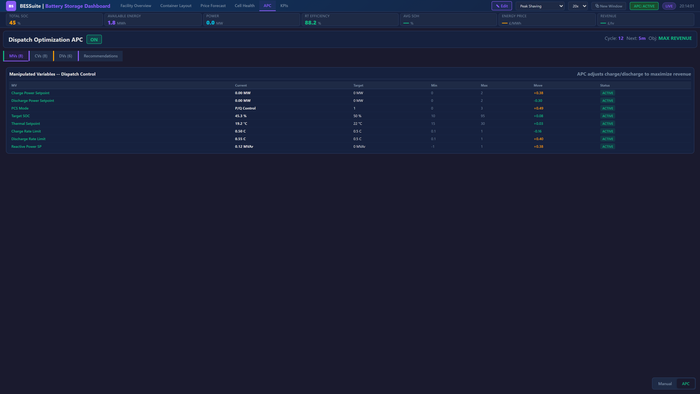Click ACTIVE badge for Discharge Power Setpoint
This screenshot has width=700, height=394.
tap(607, 101)
